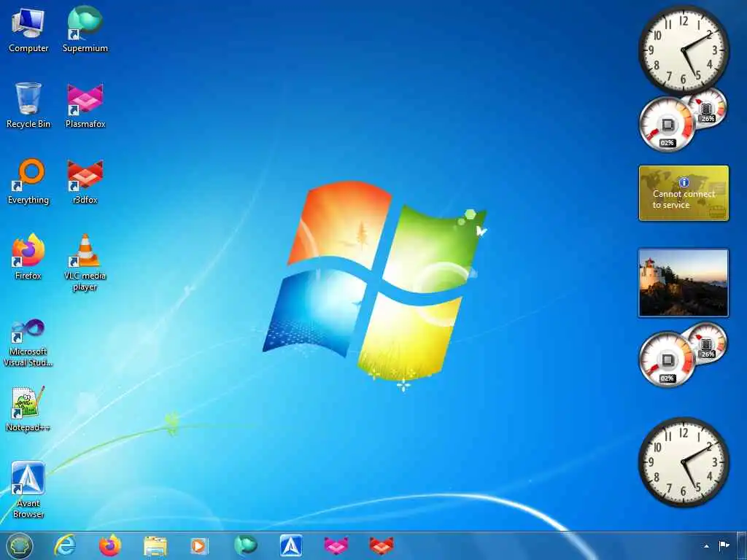Select the Plasmafox desktop shortcut
The width and height of the screenshot is (747, 560).
click(85, 106)
